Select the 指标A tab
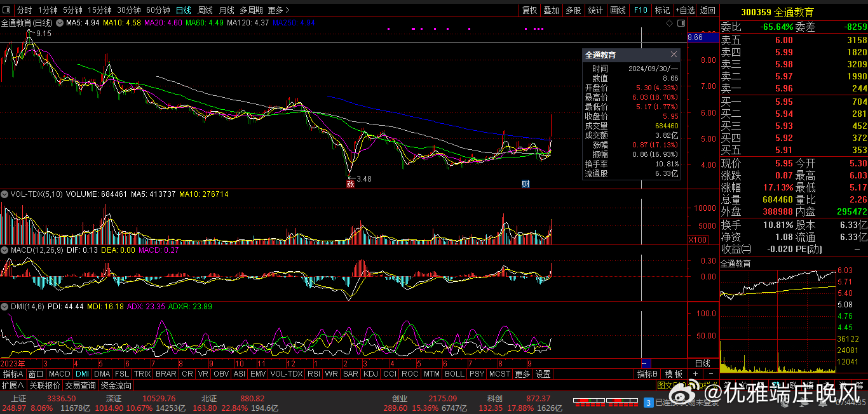Screen dimensions: 868x414 (13, 374)
